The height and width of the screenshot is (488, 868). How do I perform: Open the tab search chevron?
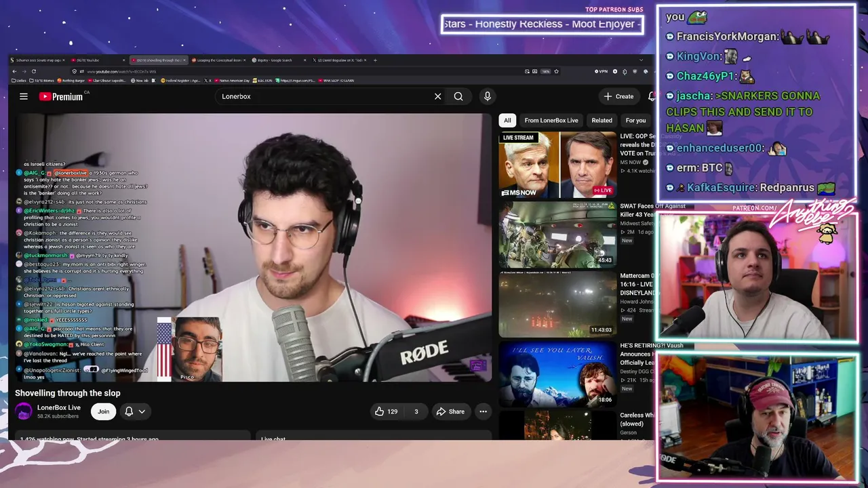[x=642, y=60]
